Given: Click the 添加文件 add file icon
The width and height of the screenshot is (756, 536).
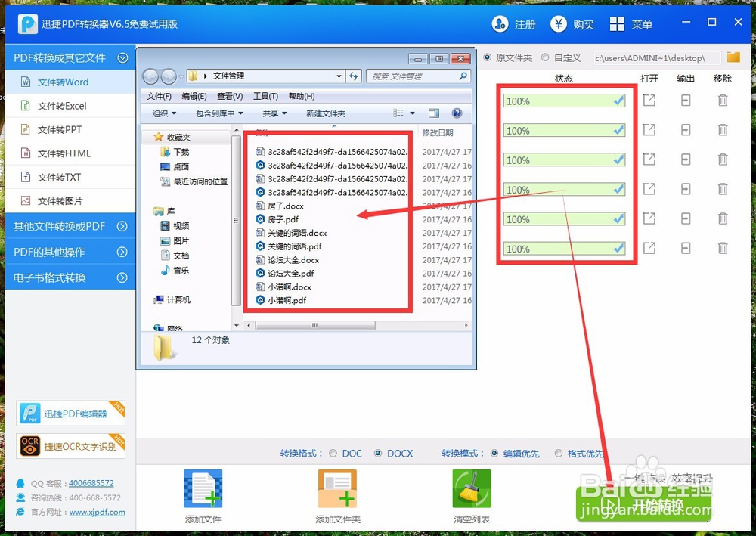Looking at the screenshot, I should [x=203, y=489].
